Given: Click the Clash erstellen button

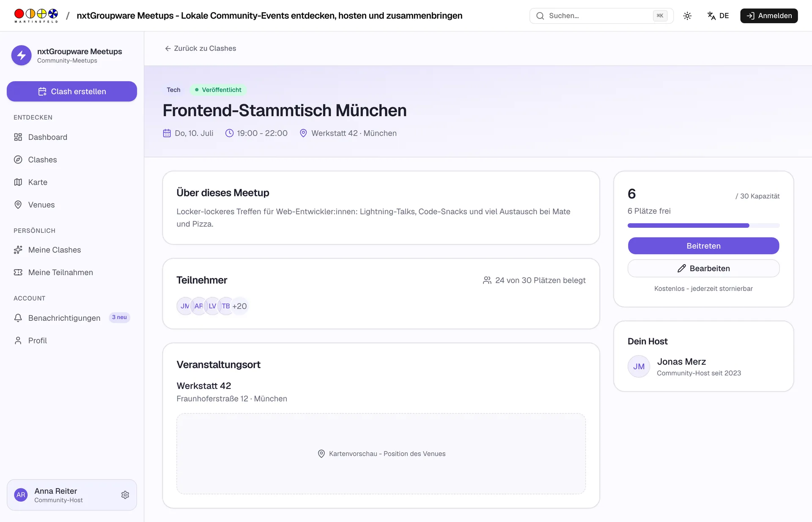Looking at the screenshot, I should pos(72,91).
